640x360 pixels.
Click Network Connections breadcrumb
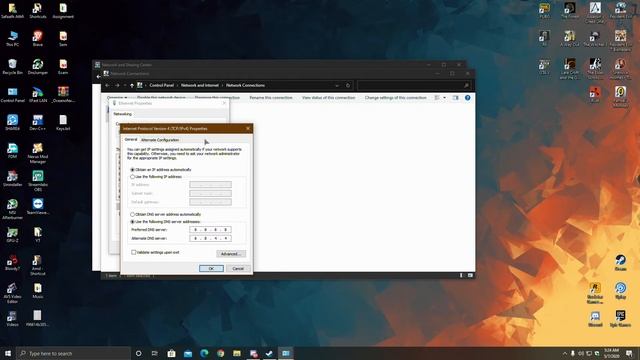pyautogui.click(x=245, y=85)
